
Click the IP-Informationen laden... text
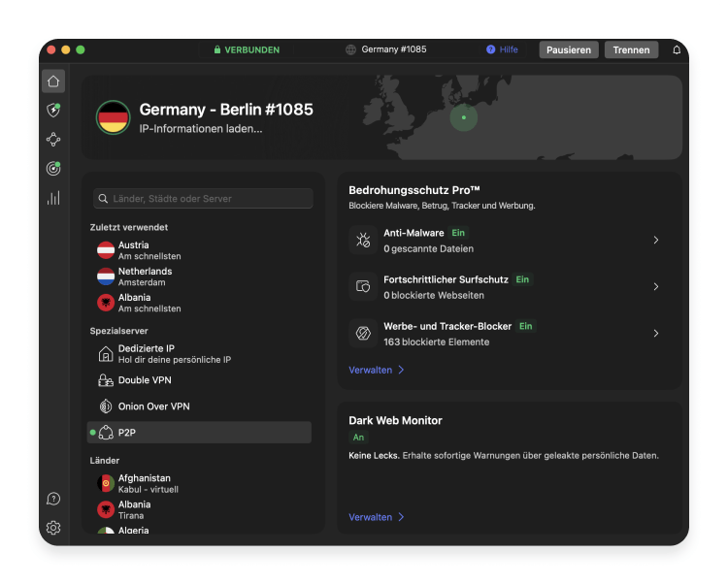[201, 128]
